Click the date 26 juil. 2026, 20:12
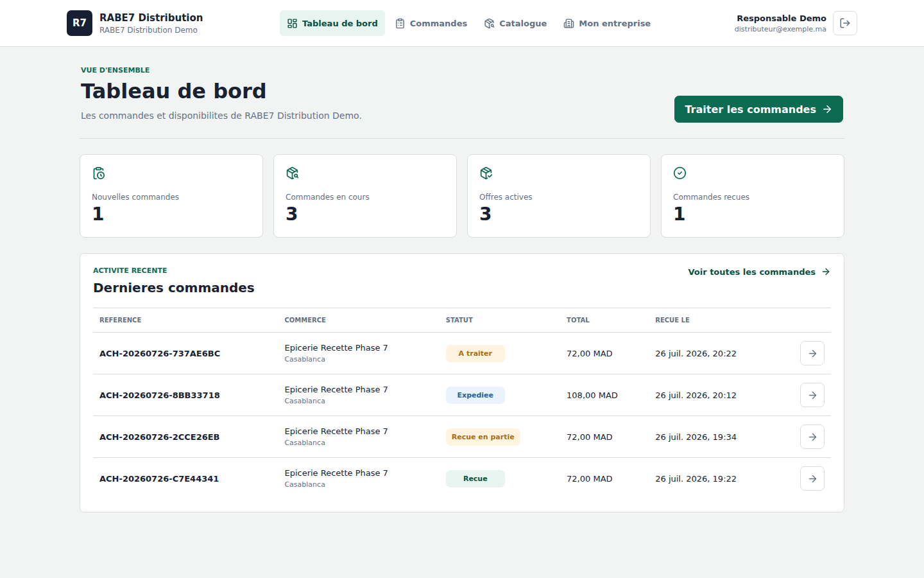The width and height of the screenshot is (924, 578). pos(696,395)
